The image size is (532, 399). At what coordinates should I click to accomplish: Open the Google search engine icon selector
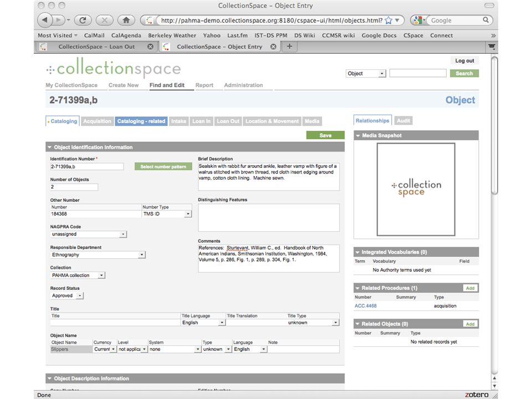click(420, 20)
